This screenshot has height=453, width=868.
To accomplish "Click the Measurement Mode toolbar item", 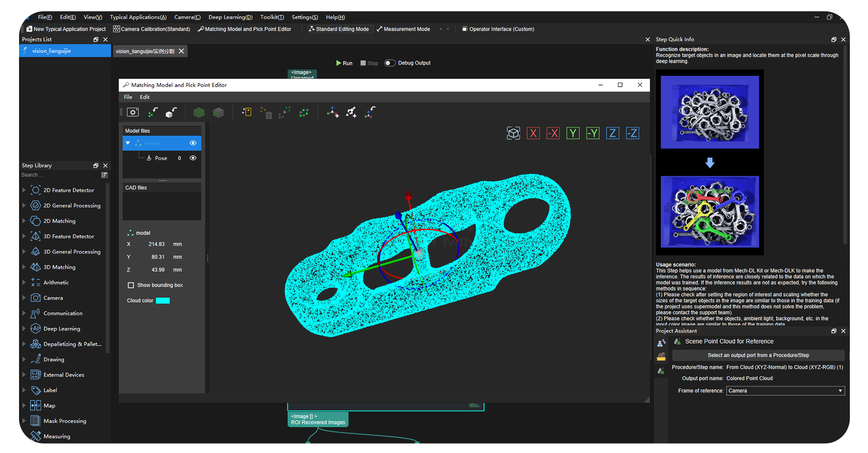I will (x=403, y=29).
